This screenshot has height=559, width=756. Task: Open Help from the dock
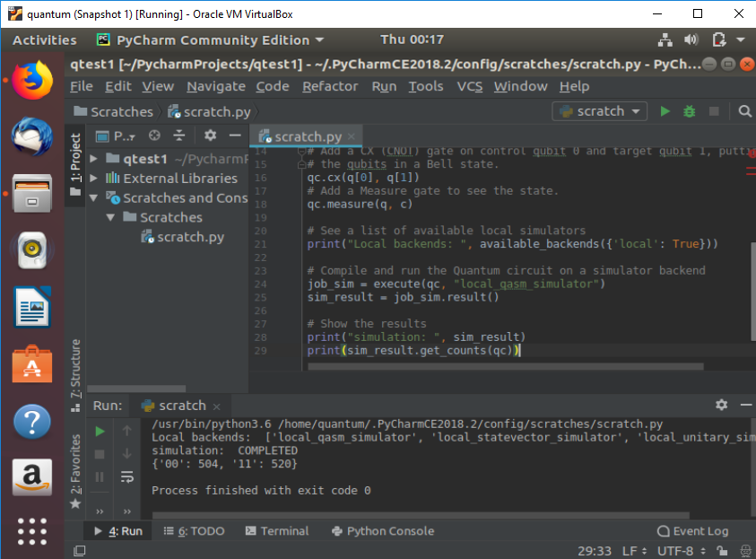point(32,421)
